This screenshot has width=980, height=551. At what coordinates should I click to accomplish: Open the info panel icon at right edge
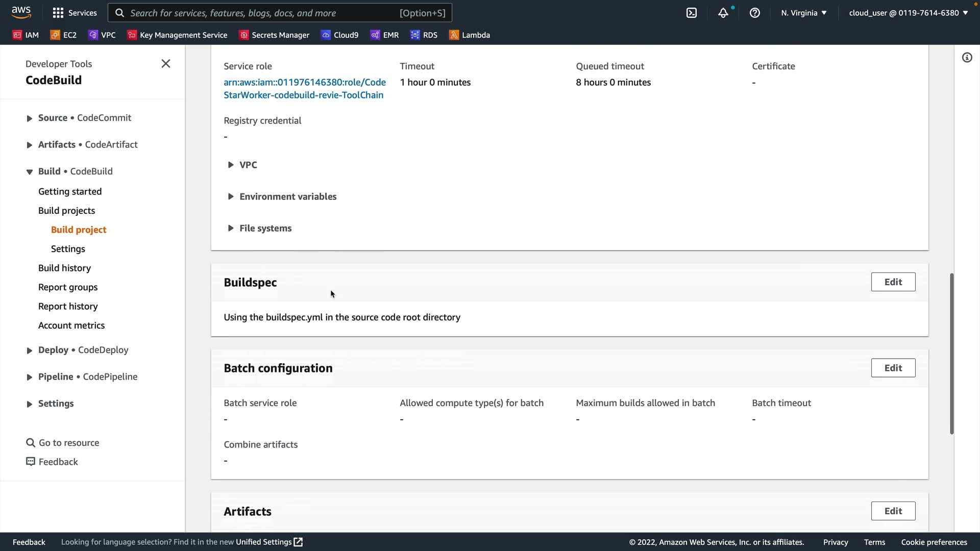[967, 57]
